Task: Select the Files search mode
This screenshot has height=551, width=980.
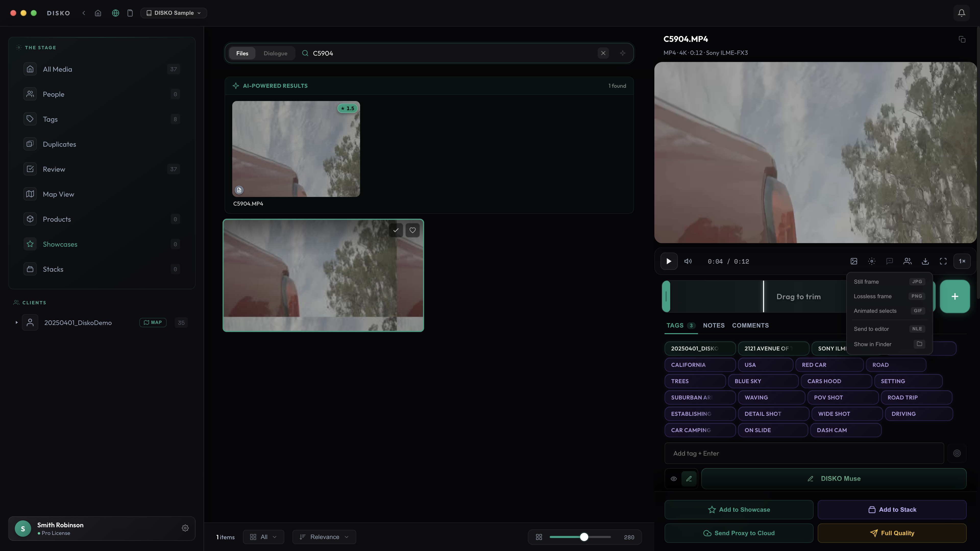Action: click(242, 53)
